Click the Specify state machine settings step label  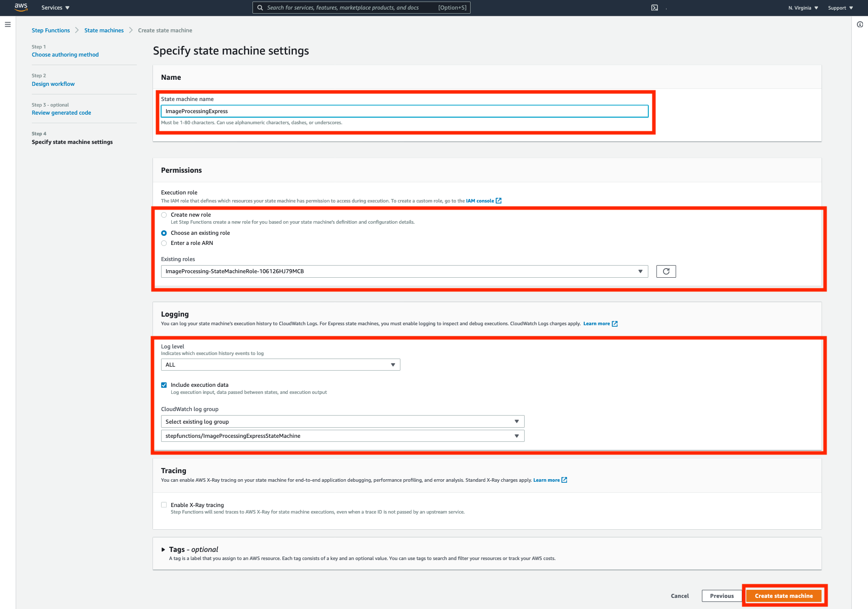72,142
